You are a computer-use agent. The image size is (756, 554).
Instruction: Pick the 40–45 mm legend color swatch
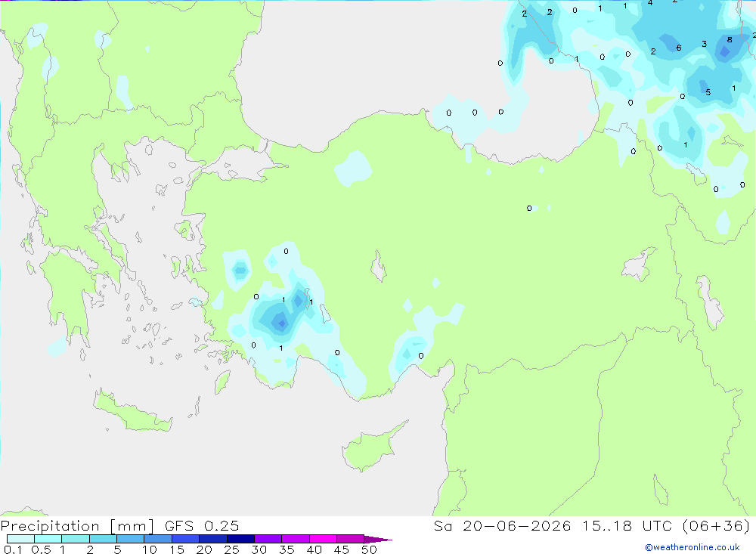(323, 539)
